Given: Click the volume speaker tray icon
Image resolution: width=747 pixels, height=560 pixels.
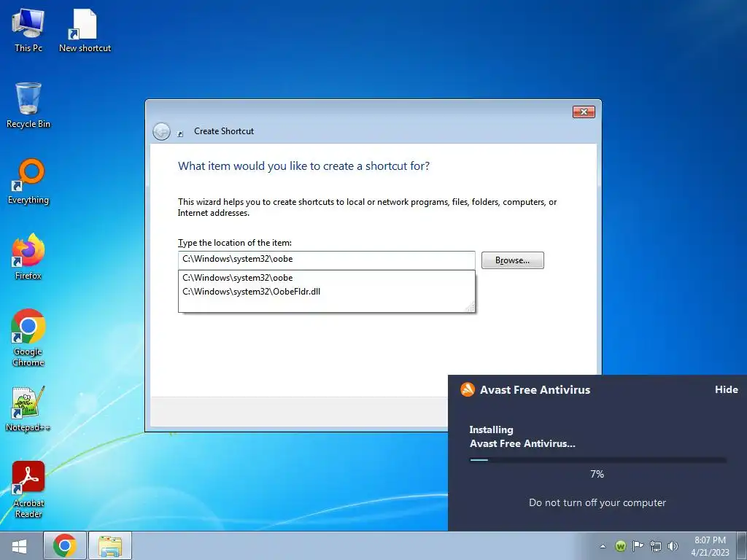Looking at the screenshot, I should click(673, 546).
